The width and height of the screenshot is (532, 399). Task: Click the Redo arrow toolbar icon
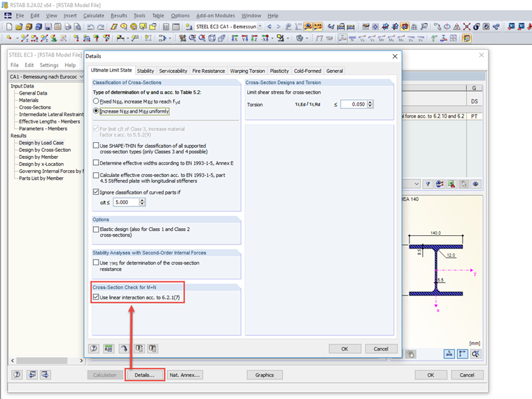tap(101, 27)
